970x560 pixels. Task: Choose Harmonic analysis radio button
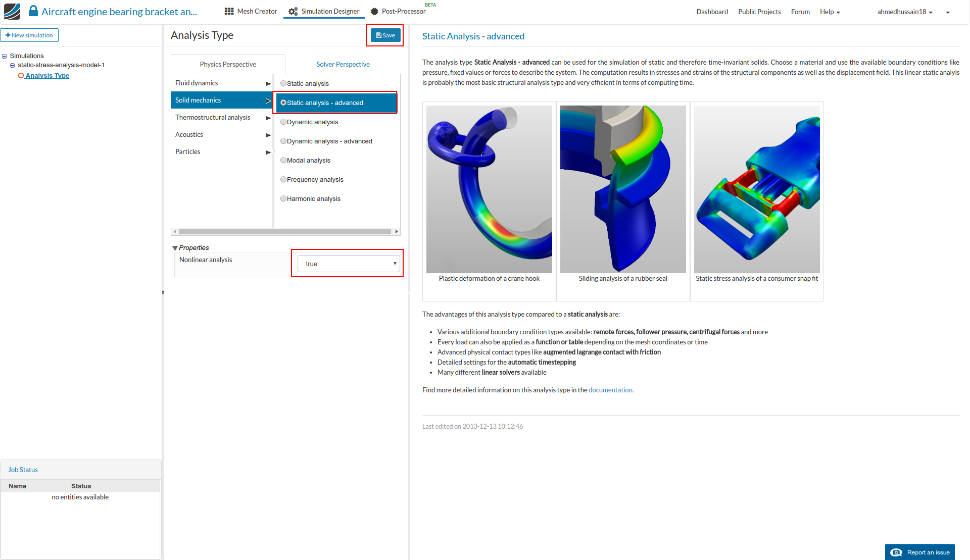tap(283, 198)
